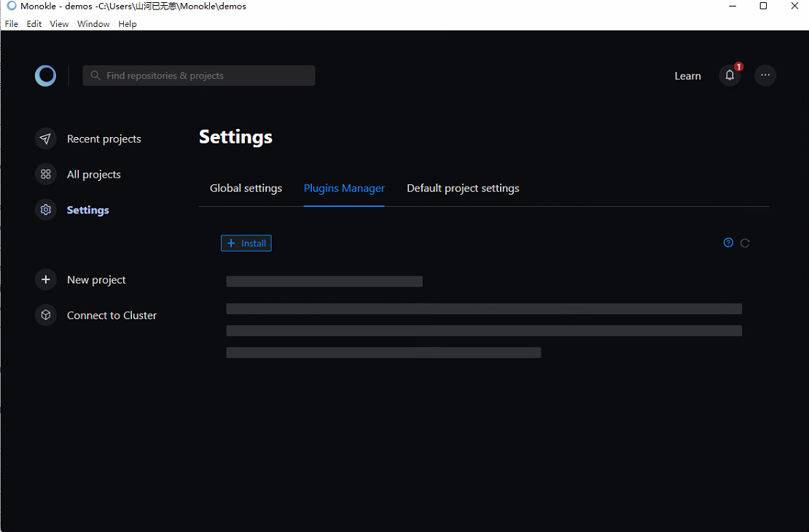
Task: Select the Plugins Manager tab
Action: pos(344,188)
